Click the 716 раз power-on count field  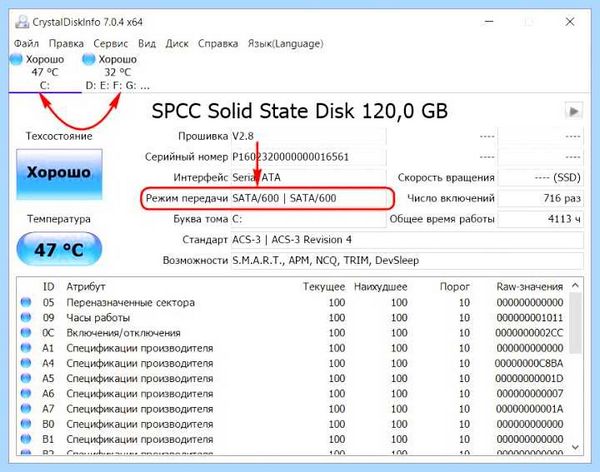(x=540, y=198)
